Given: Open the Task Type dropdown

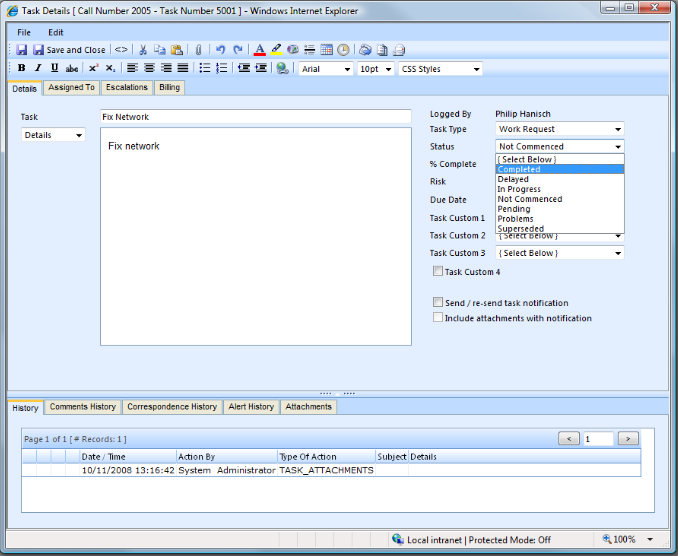Looking at the screenshot, I should pos(560,129).
